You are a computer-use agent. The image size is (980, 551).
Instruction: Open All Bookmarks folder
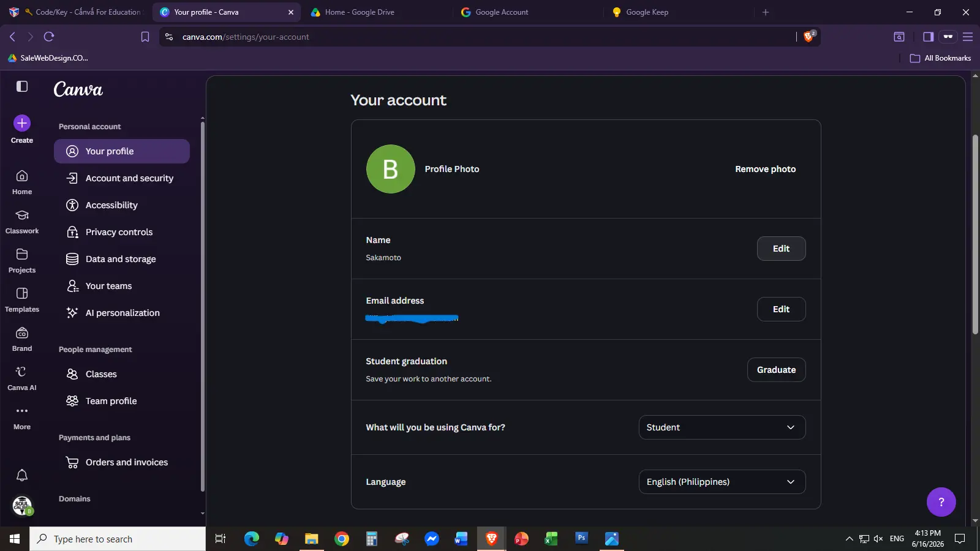[x=941, y=58]
